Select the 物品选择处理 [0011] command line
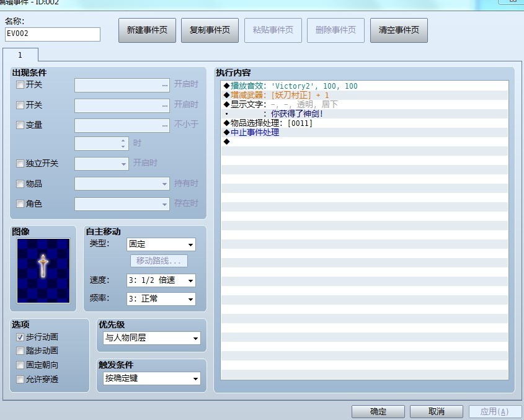 coord(364,123)
